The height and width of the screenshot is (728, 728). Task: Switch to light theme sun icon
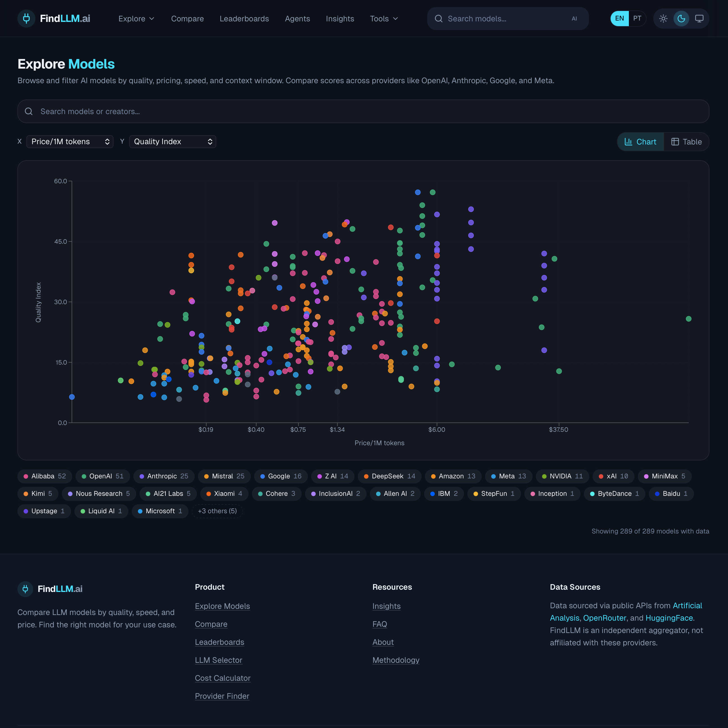663,19
